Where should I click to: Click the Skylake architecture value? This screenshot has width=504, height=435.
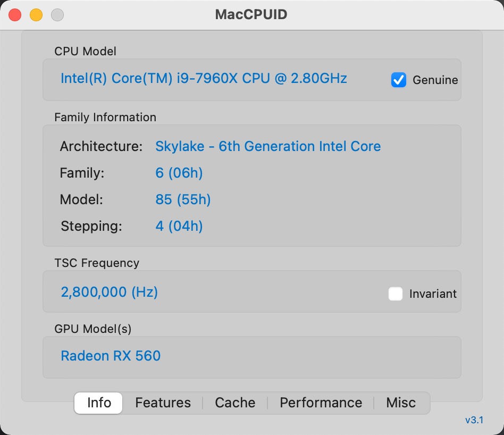click(268, 146)
